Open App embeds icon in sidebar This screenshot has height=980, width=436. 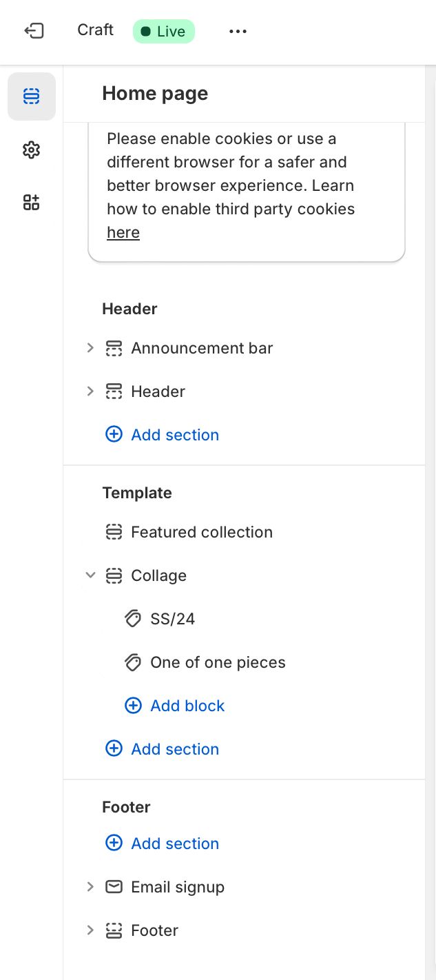(32, 203)
